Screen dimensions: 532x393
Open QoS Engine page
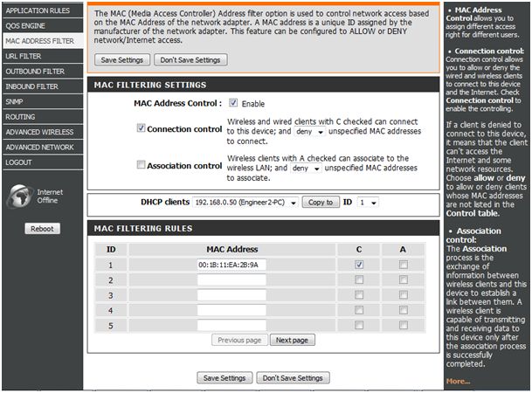pos(43,26)
